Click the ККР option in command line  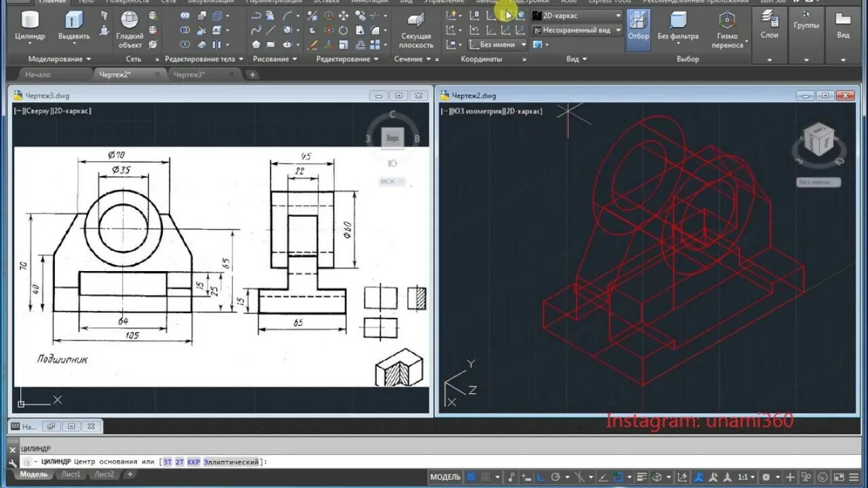(x=193, y=462)
